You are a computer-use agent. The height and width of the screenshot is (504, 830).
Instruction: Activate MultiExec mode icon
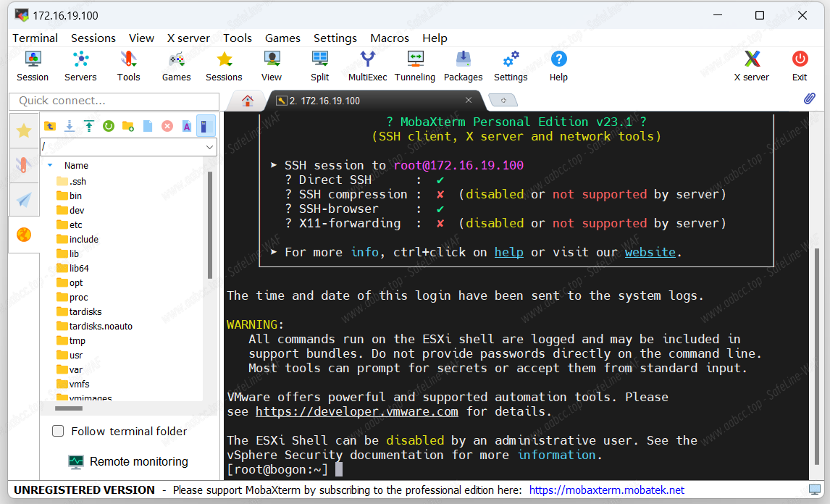click(x=367, y=66)
